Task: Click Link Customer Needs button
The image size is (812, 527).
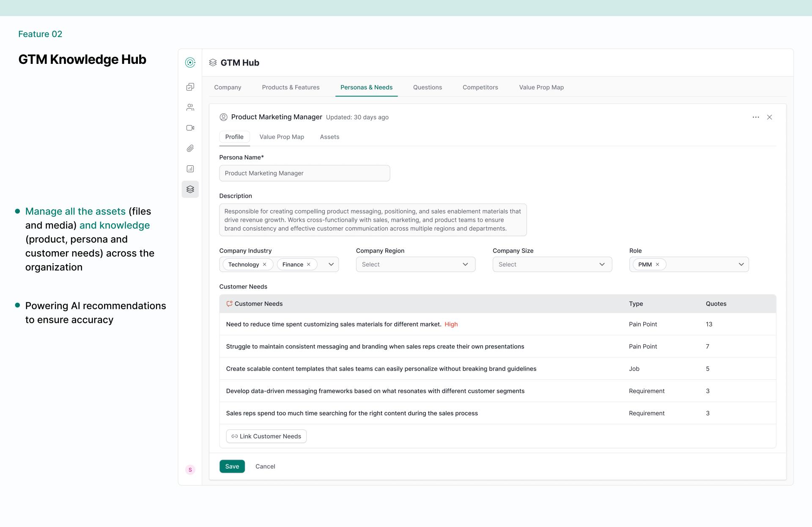Action: tap(266, 436)
